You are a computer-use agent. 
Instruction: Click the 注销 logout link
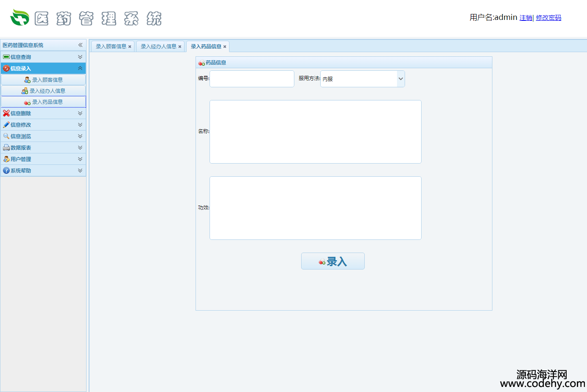tap(526, 18)
